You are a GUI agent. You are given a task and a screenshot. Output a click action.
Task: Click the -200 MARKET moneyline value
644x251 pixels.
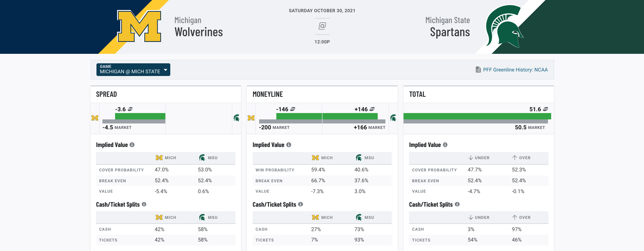[x=274, y=127]
